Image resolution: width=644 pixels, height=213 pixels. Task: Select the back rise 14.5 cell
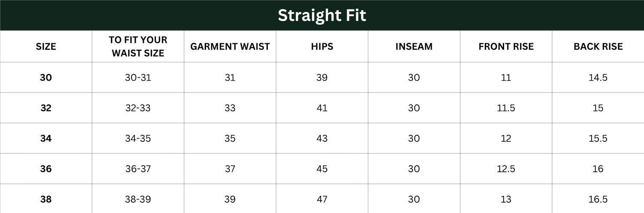click(x=598, y=78)
